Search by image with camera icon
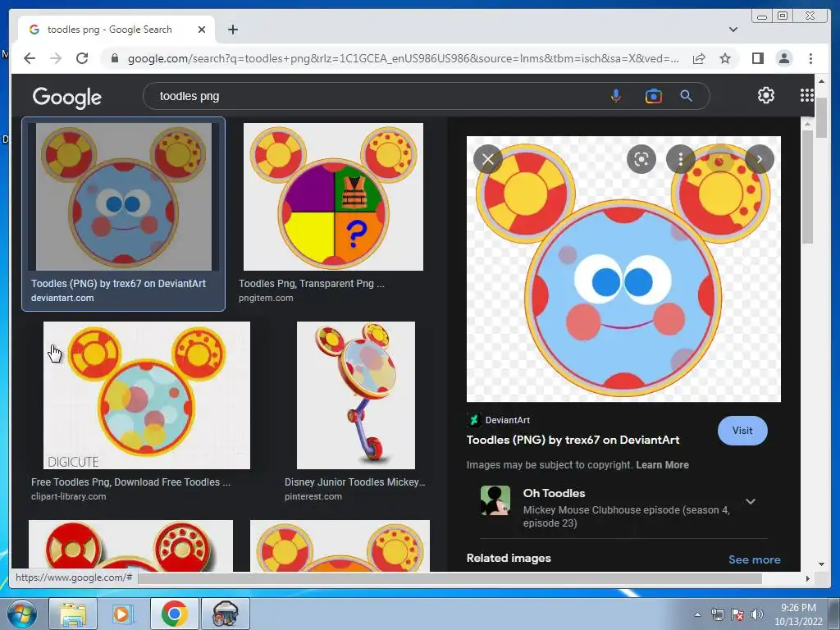 (x=653, y=97)
